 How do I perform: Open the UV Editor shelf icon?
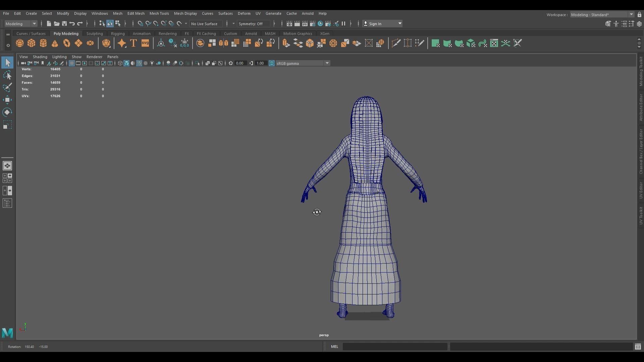pyautogui.click(x=494, y=43)
